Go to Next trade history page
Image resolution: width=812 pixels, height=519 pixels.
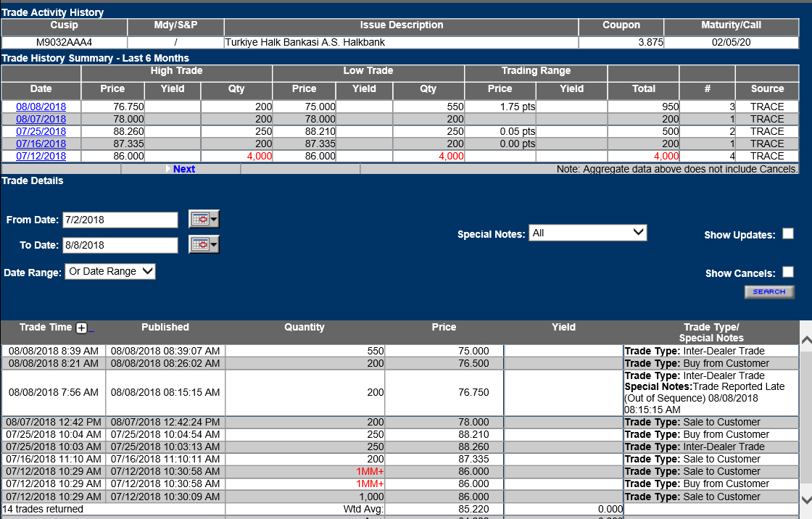[x=184, y=169]
